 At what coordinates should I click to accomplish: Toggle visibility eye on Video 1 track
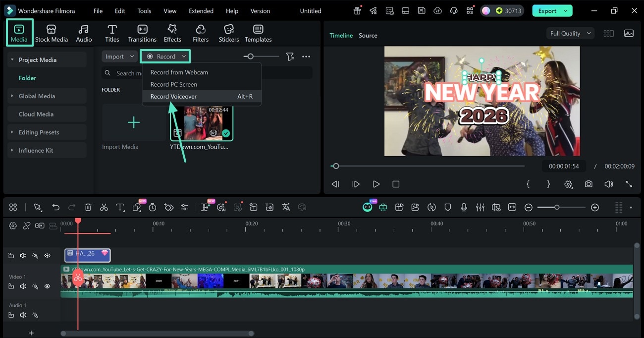pos(47,286)
